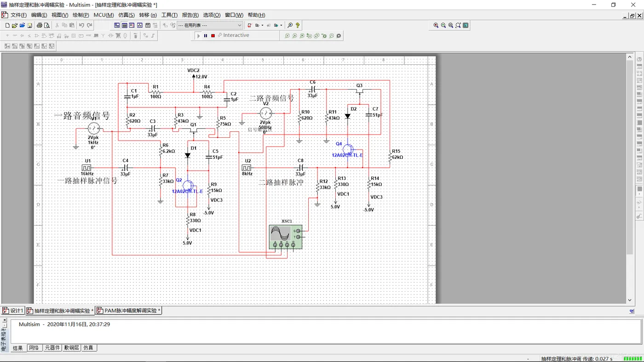Viewport: 644px width, 362px height.
Task: Switch to the 设计1 design tab
Action: pos(13,311)
